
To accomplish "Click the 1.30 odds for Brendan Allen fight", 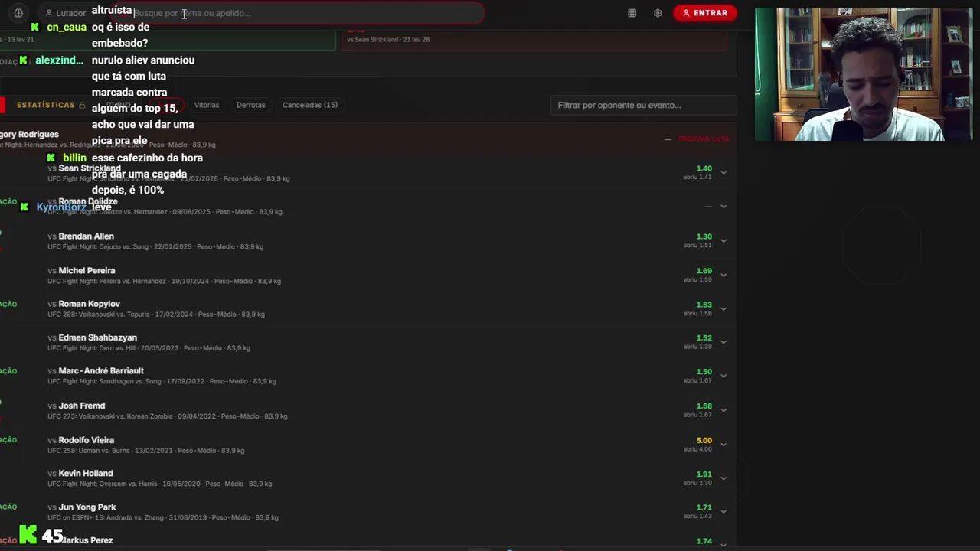I will tap(704, 236).
